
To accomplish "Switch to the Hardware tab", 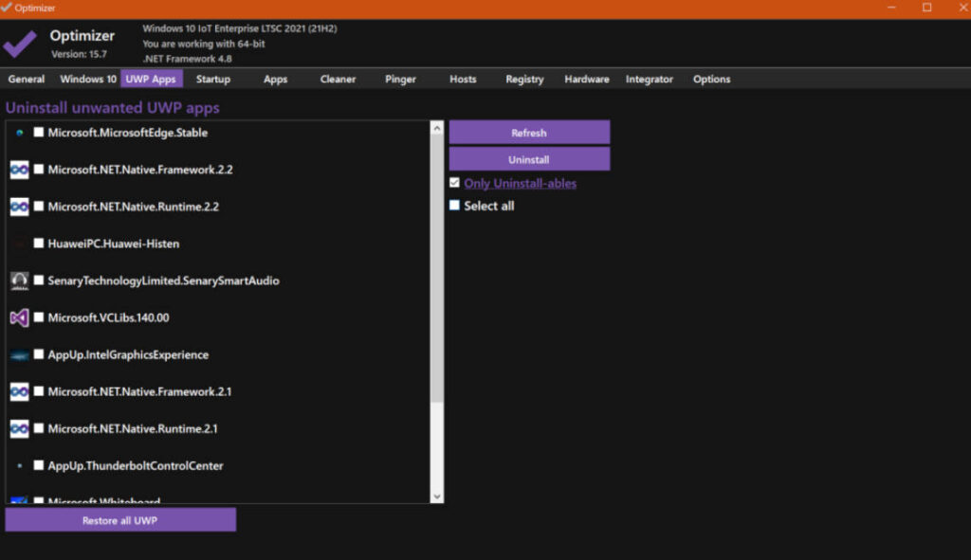I will (586, 80).
